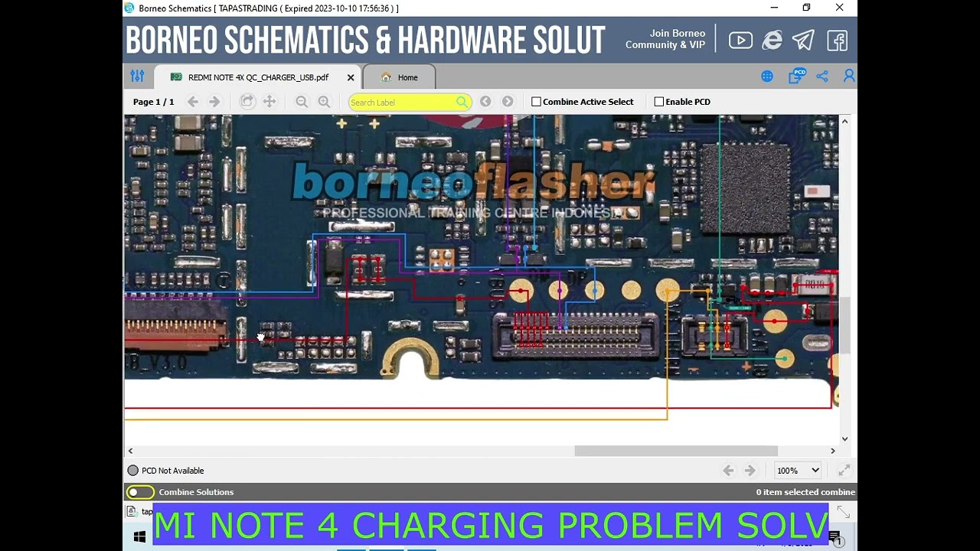Open the Windows Start button
This screenshot has height=551, width=980.
coord(139,537)
